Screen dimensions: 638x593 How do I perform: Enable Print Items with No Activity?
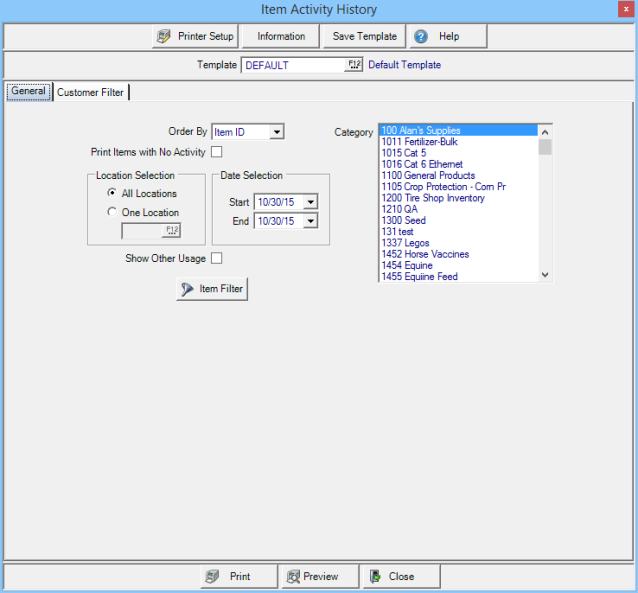(x=216, y=152)
